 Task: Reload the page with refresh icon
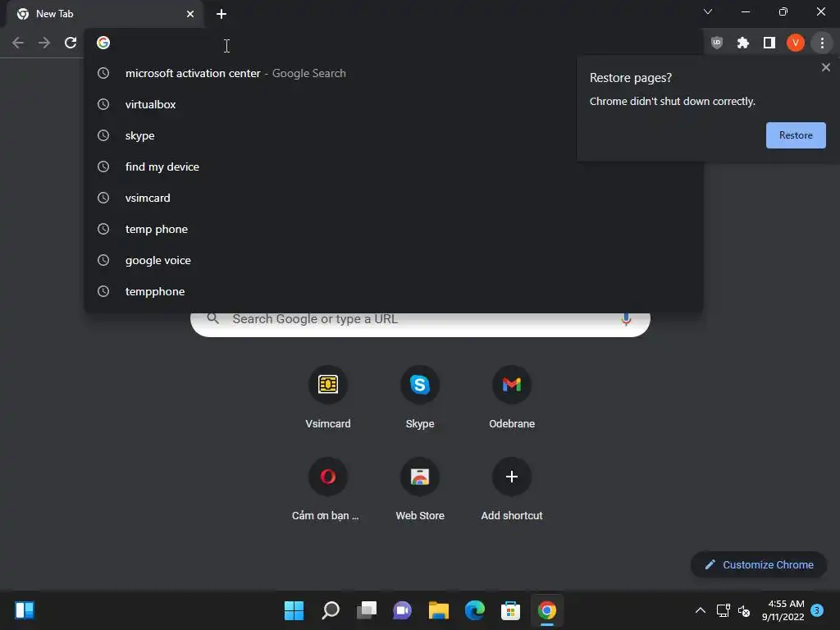click(71, 43)
